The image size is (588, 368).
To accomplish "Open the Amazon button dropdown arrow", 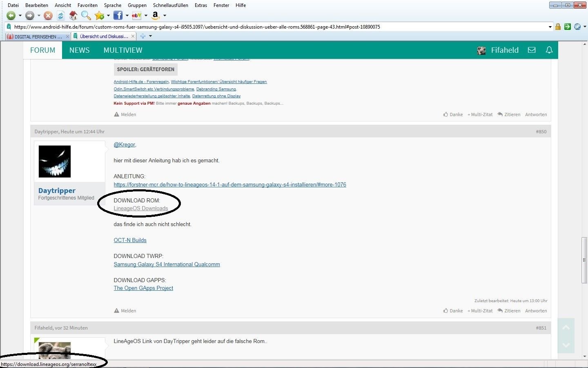I will point(165,16).
